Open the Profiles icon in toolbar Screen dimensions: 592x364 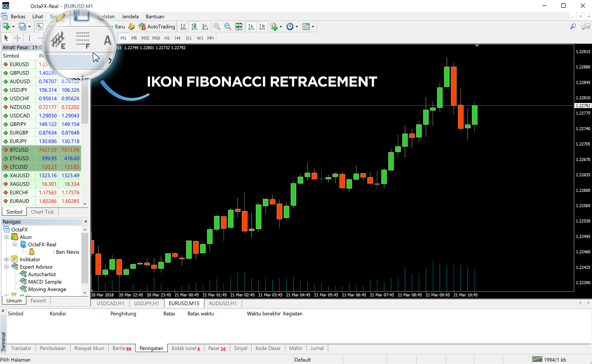(22, 26)
